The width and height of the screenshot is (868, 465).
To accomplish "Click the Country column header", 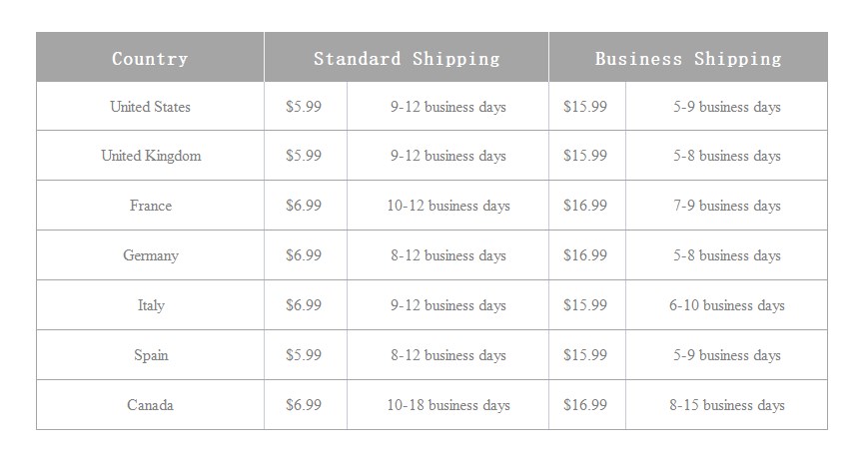I will pyautogui.click(x=150, y=58).
